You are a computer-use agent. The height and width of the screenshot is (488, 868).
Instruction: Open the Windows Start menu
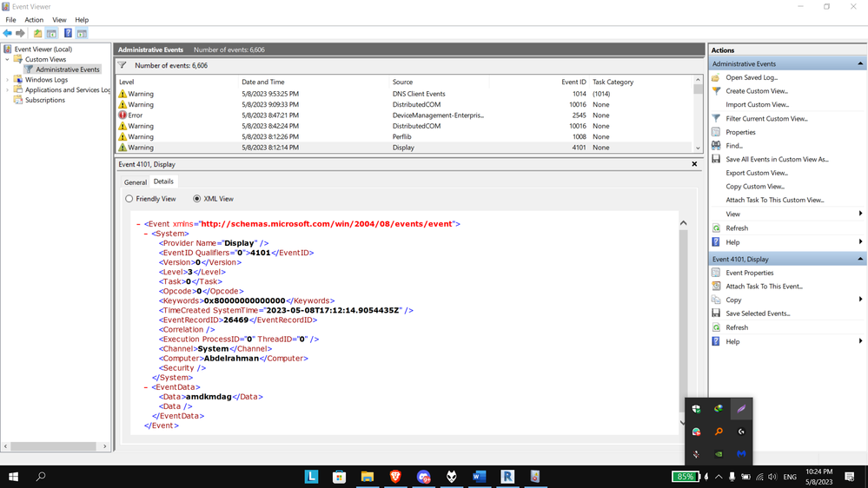click(13, 477)
